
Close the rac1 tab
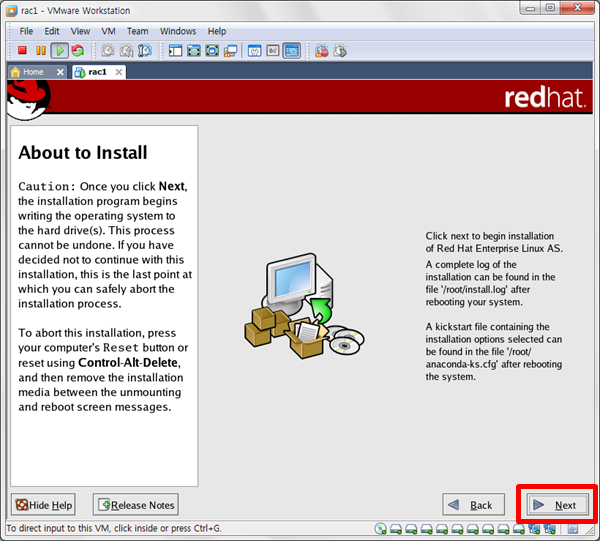119,72
